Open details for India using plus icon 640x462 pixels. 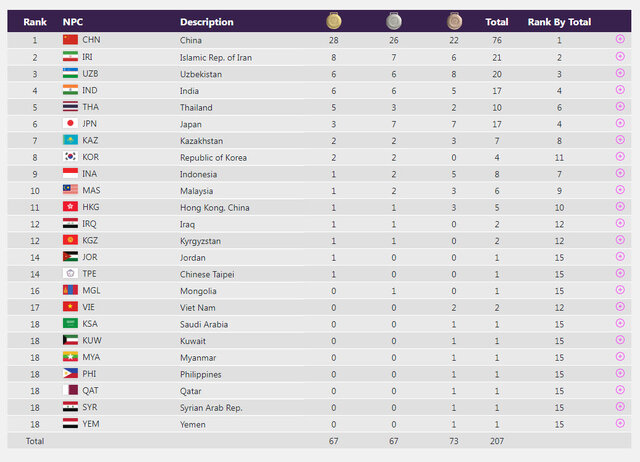[620, 90]
